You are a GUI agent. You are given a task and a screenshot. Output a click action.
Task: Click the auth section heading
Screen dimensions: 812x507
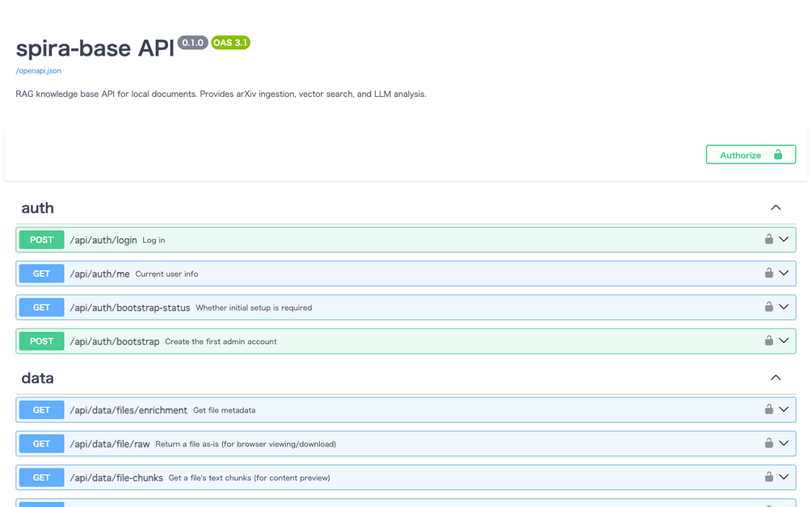pyautogui.click(x=37, y=208)
